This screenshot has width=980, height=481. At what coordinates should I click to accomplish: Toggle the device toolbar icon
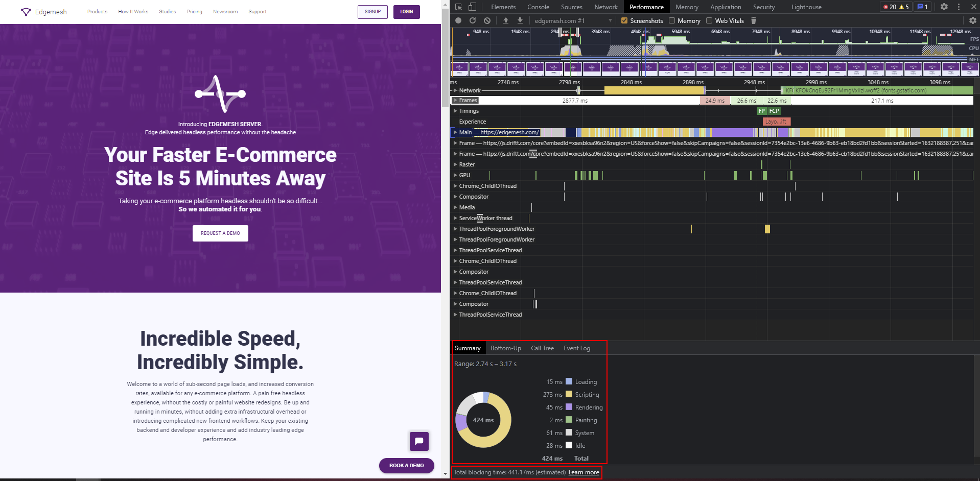472,7
